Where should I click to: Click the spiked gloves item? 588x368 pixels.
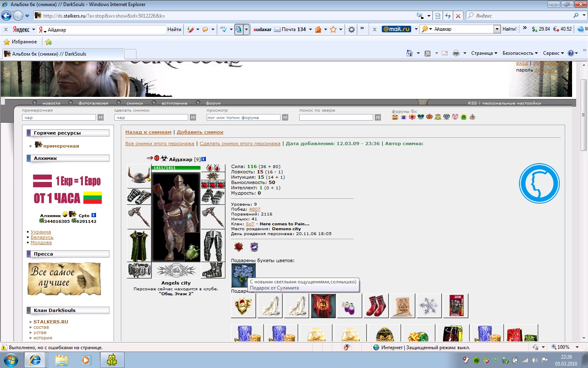click(x=213, y=196)
